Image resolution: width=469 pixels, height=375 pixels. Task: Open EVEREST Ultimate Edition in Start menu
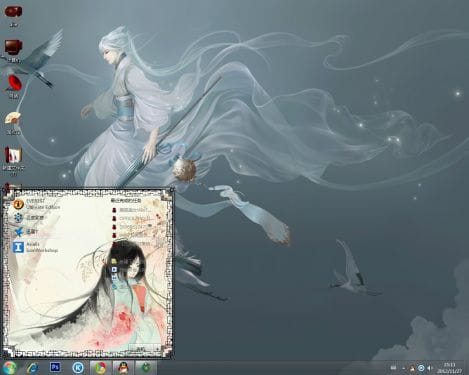point(37,204)
